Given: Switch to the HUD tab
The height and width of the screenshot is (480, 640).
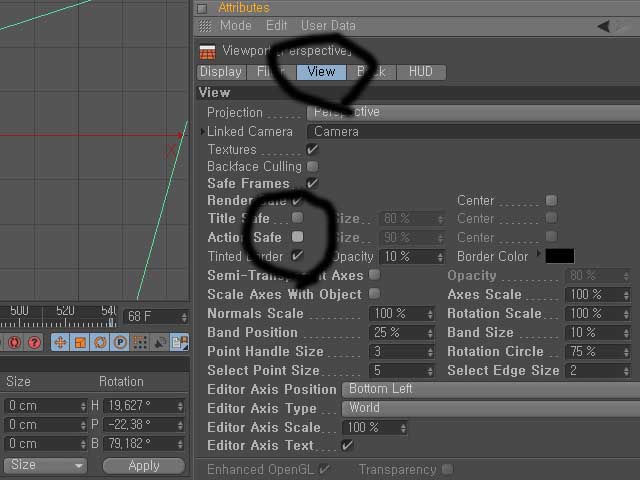Looking at the screenshot, I should [420, 72].
